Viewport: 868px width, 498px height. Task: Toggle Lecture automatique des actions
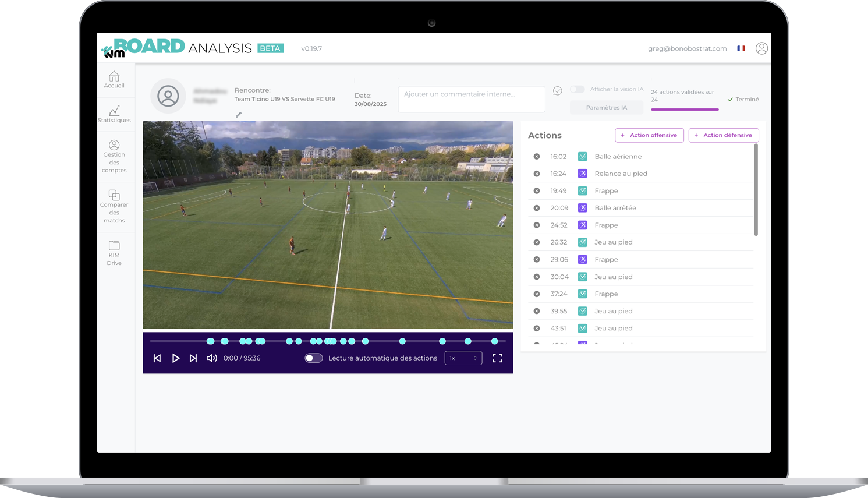click(314, 358)
